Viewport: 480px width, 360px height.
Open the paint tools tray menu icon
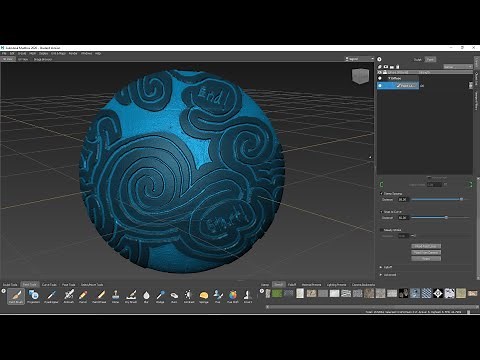click(4, 291)
